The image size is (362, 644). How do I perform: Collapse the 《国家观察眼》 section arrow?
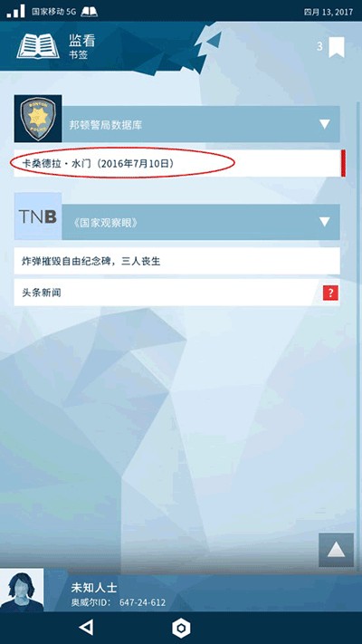325,222
